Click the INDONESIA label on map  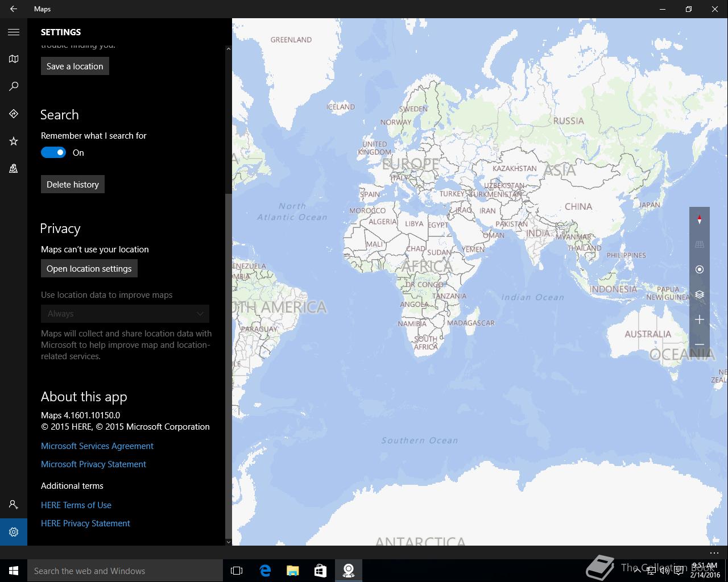pyautogui.click(x=614, y=289)
